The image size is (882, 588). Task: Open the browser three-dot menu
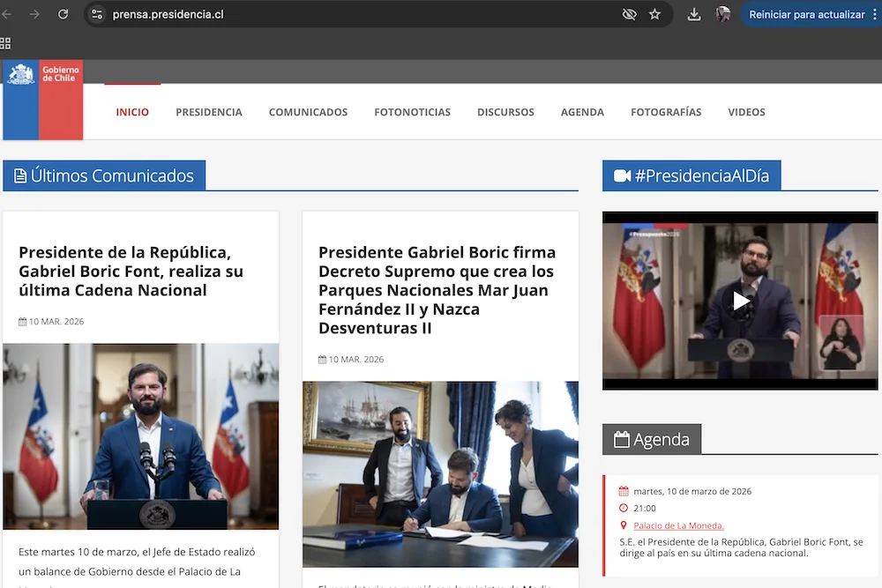(x=874, y=14)
